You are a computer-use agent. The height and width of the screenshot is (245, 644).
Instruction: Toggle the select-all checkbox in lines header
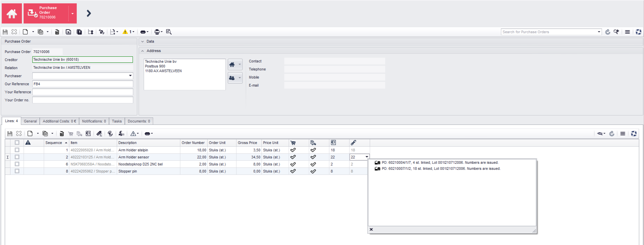point(17,143)
